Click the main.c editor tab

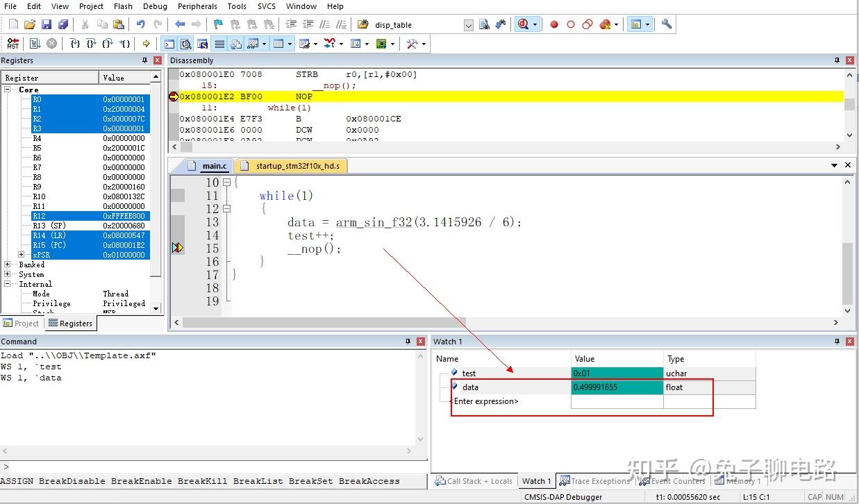(207, 166)
